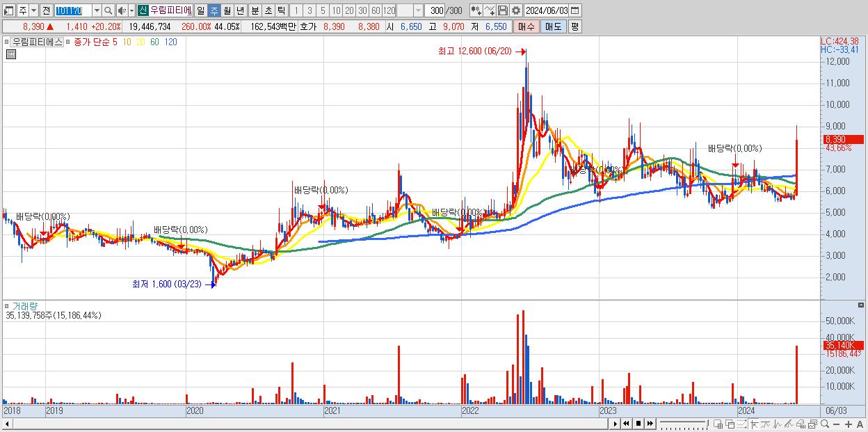868x432 pixels.
Task: Click the diagonal line studies icon
Action: click(789, 424)
